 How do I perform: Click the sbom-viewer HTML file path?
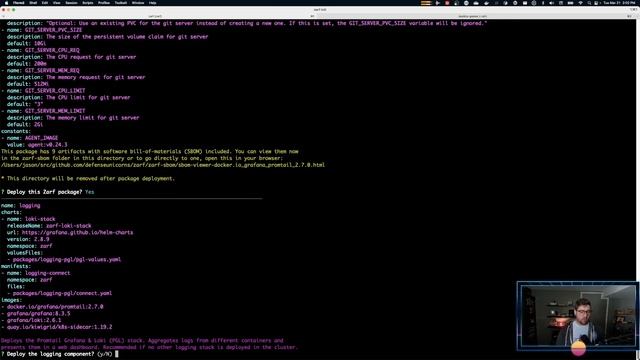pyautogui.click(x=163, y=165)
